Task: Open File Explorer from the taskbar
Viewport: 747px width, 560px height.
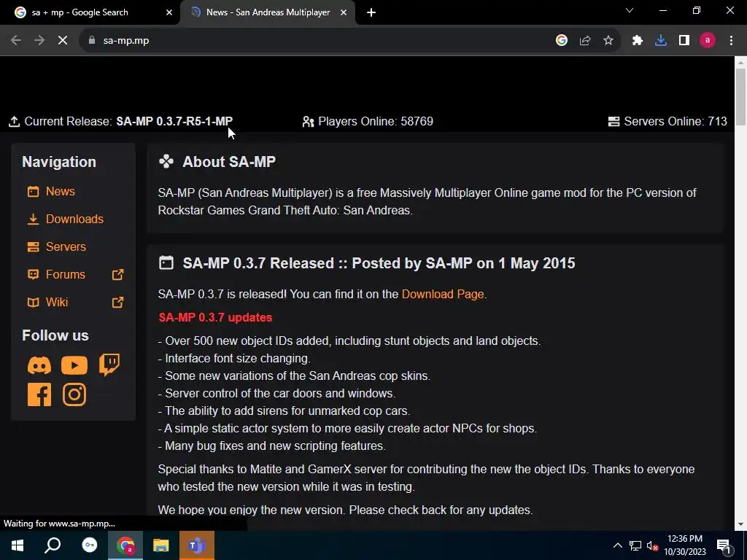Action: 161,545
